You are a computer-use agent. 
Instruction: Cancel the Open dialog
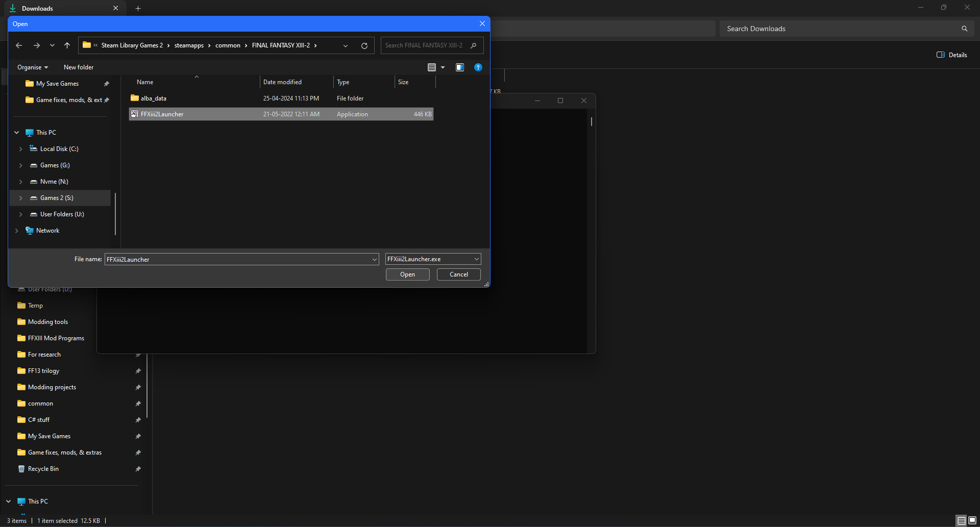(x=459, y=274)
